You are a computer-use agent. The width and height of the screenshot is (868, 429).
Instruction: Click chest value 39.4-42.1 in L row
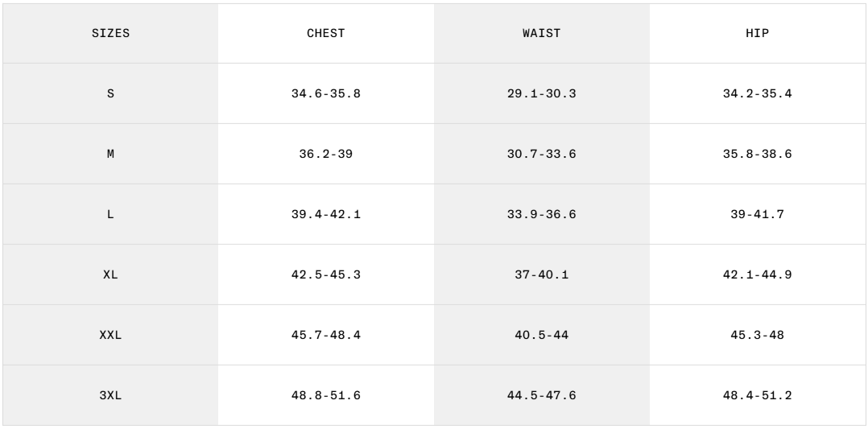click(x=325, y=214)
